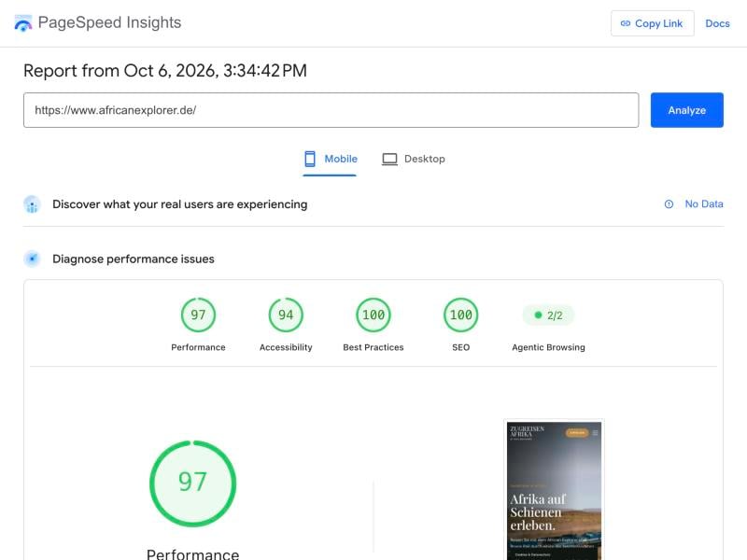Click the report date heading
The image size is (747, 560).
point(165,71)
